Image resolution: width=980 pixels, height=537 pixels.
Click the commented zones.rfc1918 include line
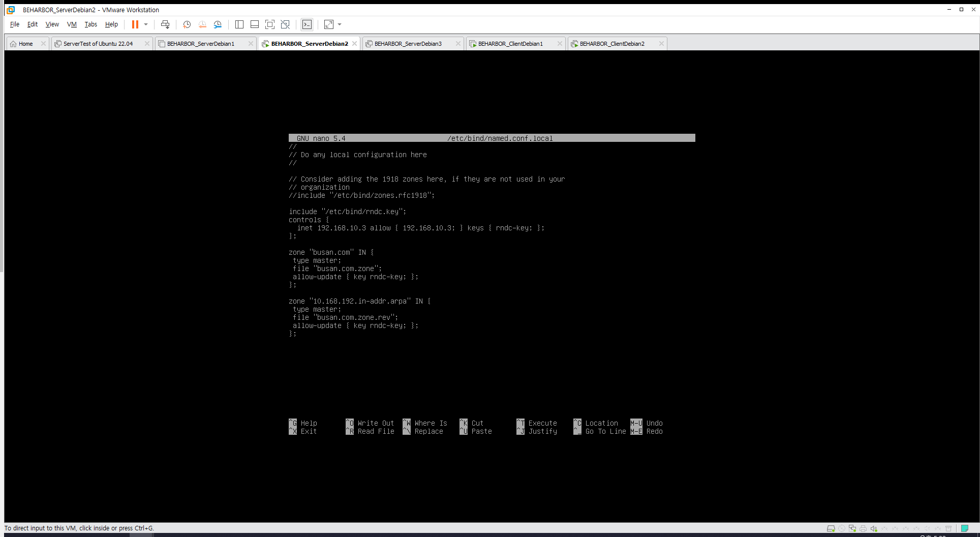click(x=361, y=195)
